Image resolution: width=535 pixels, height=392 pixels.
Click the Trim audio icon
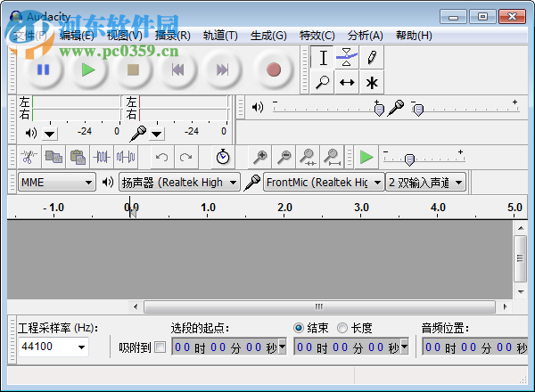[102, 157]
